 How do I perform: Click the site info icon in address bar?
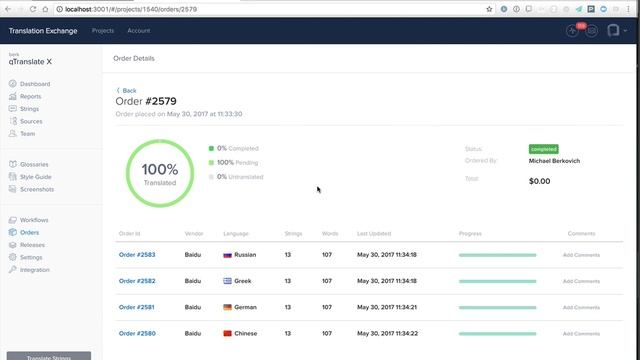pyautogui.click(x=60, y=9)
